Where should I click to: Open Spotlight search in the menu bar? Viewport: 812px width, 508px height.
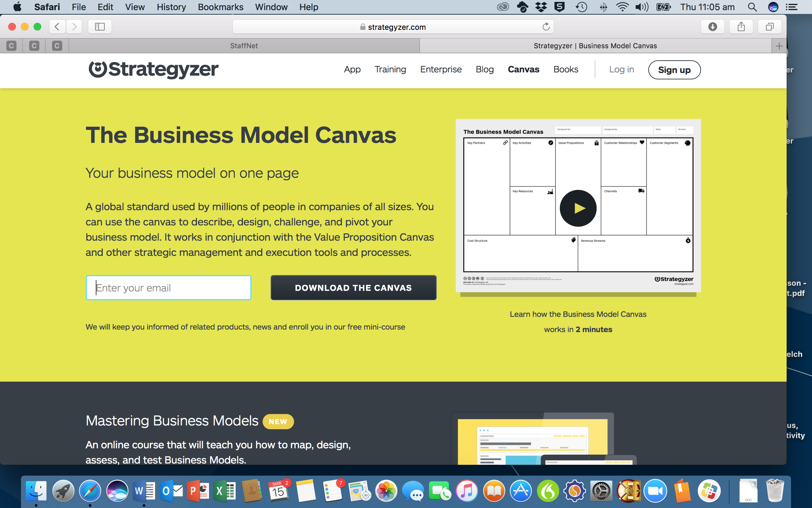(x=752, y=7)
